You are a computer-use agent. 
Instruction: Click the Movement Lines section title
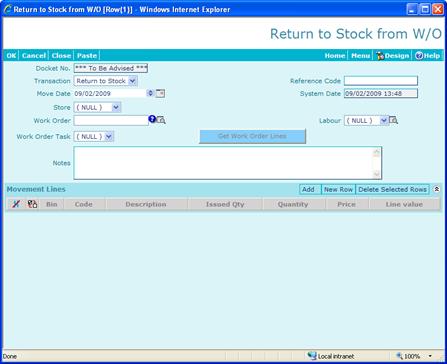pos(36,189)
